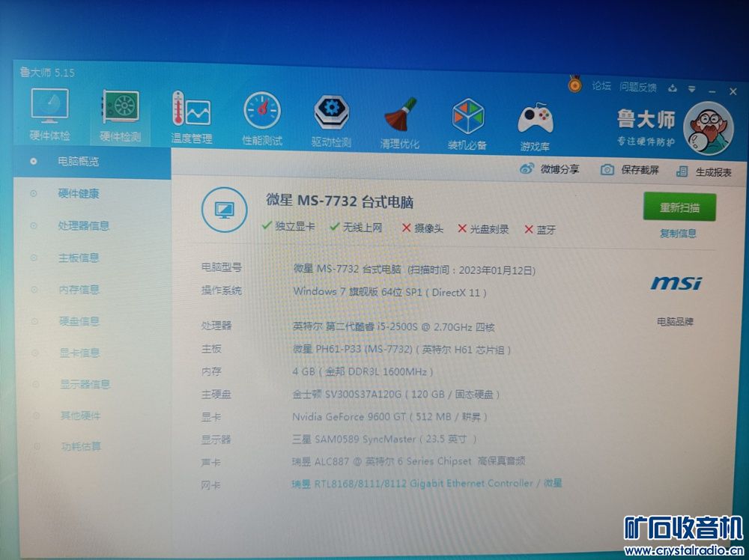The height and width of the screenshot is (560, 749).
Task: Click the 瑞昱 ALC887 sound card value
Action: pyautogui.click(x=409, y=461)
